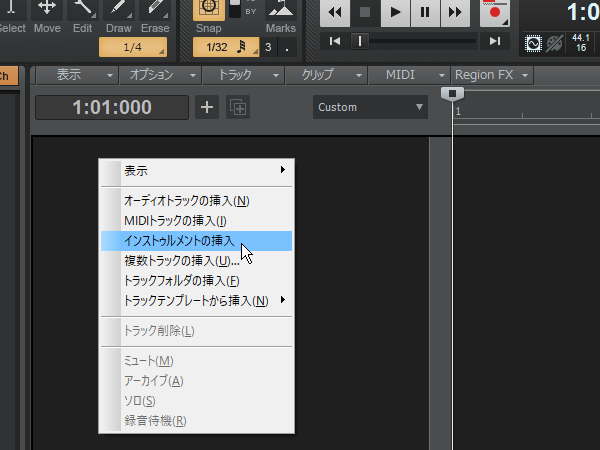Click the duplicate track button

(238, 108)
